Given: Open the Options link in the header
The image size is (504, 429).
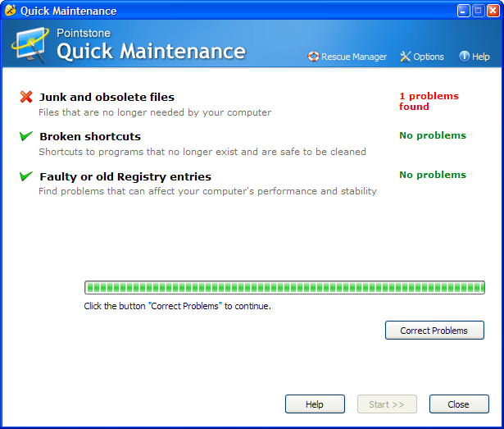Looking at the screenshot, I should point(422,57).
